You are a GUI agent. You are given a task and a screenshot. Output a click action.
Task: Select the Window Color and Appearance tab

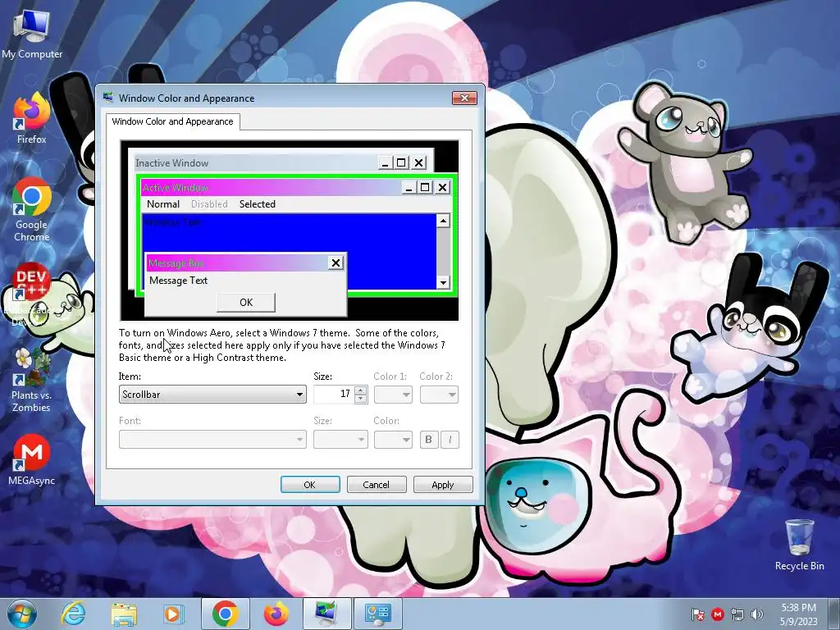click(172, 121)
